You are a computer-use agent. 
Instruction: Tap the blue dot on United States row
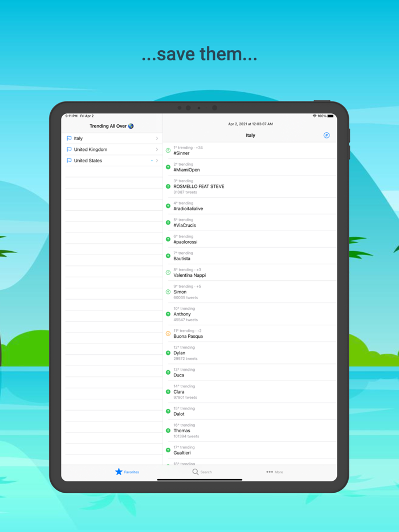(152, 161)
